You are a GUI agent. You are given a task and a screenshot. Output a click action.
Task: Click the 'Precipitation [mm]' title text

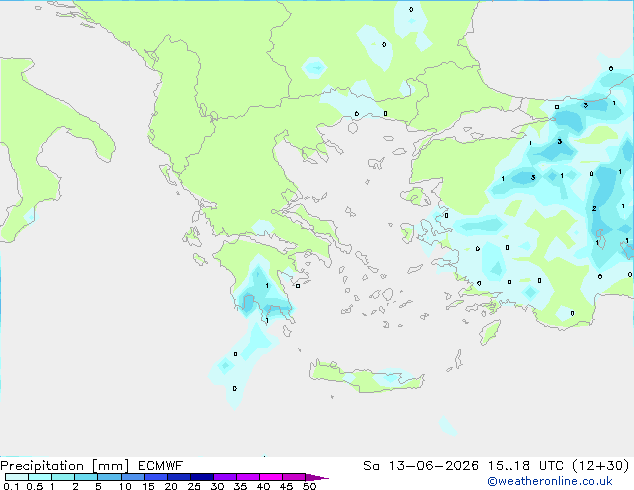65,466
